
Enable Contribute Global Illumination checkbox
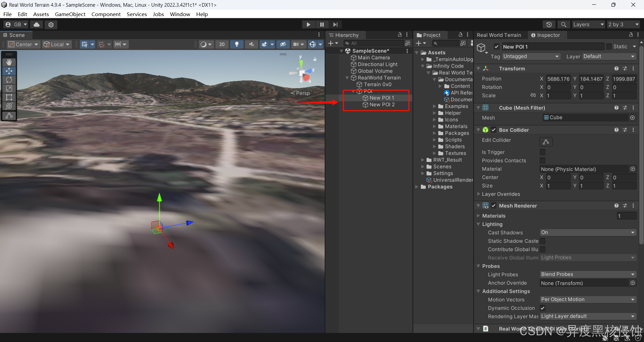click(543, 249)
